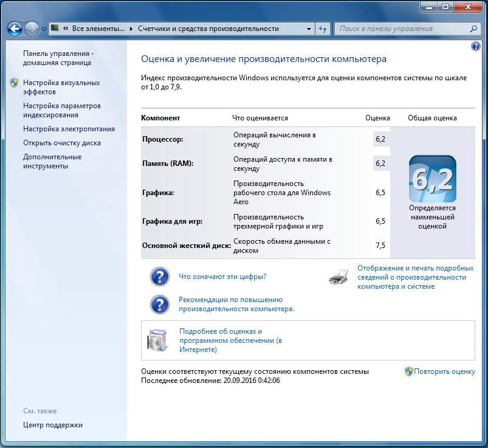
Task: Open address bar history dropdown
Action: (x=309, y=29)
